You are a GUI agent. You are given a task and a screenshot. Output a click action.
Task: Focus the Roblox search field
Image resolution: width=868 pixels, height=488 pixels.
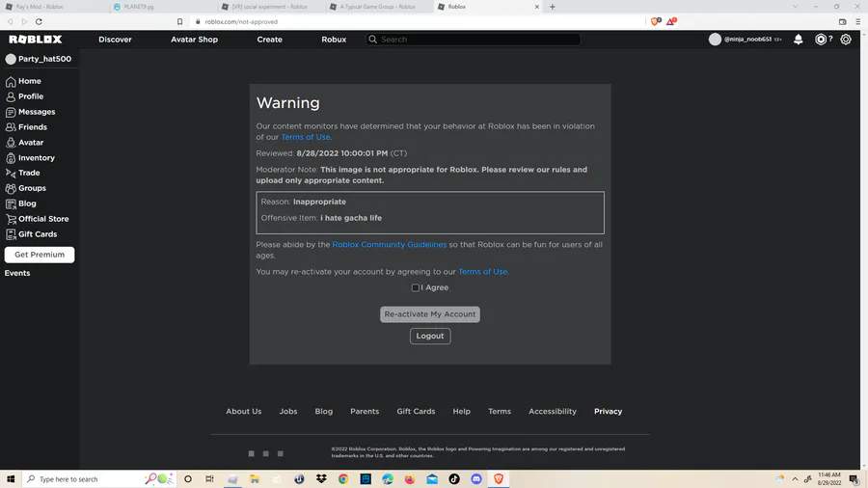[474, 40]
